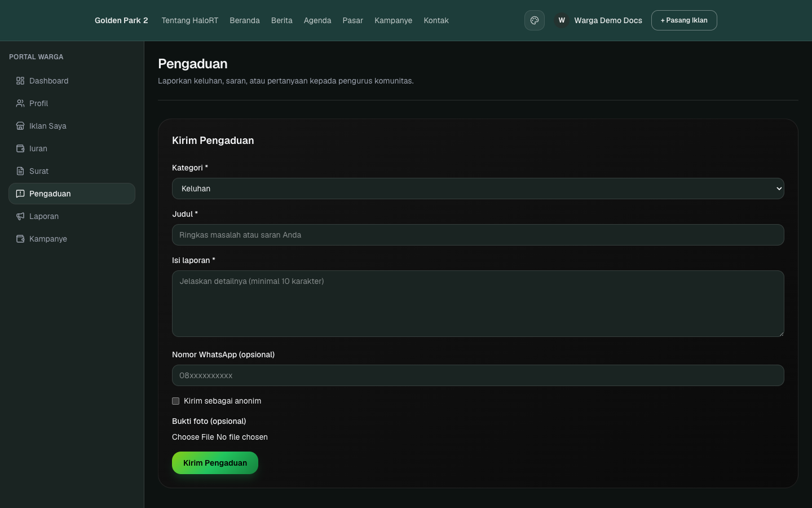Click the Pengaduan message icon in sidebar

click(x=20, y=194)
